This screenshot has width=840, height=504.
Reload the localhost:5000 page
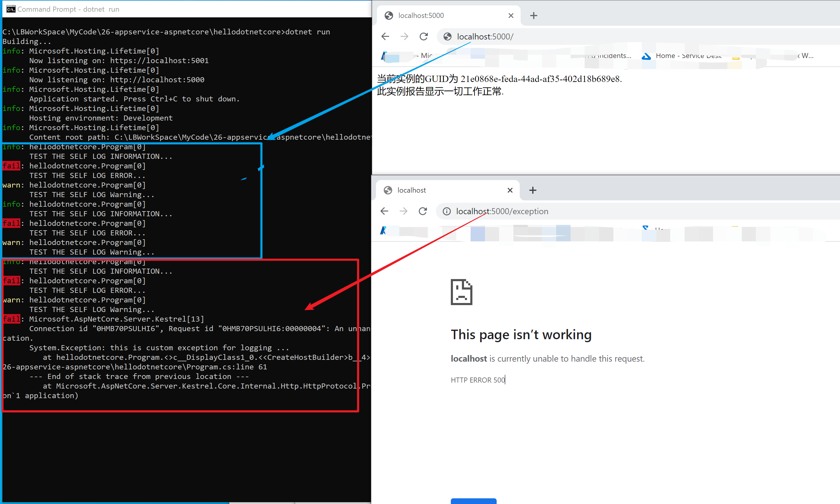tap(423, 36)
